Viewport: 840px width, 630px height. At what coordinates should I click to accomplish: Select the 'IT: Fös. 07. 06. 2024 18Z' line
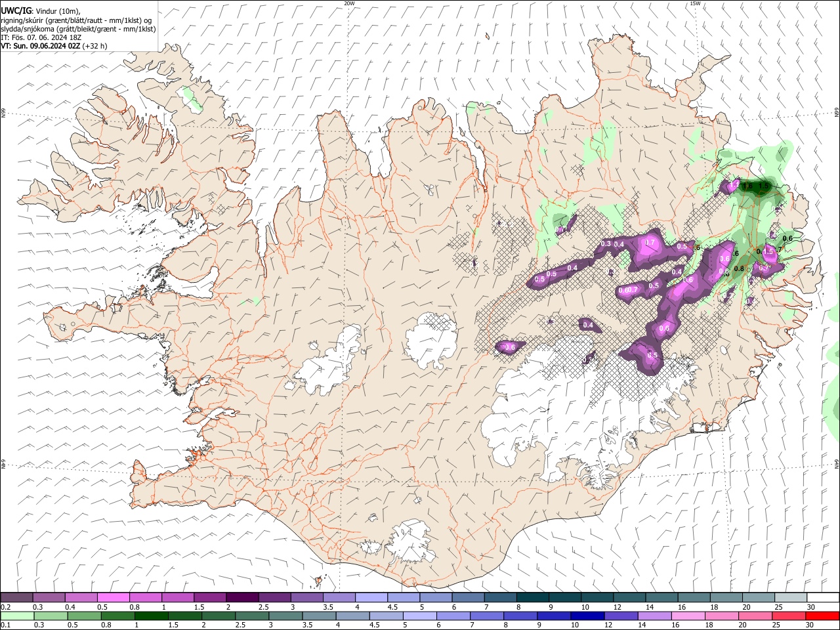(x=41, y=37)
